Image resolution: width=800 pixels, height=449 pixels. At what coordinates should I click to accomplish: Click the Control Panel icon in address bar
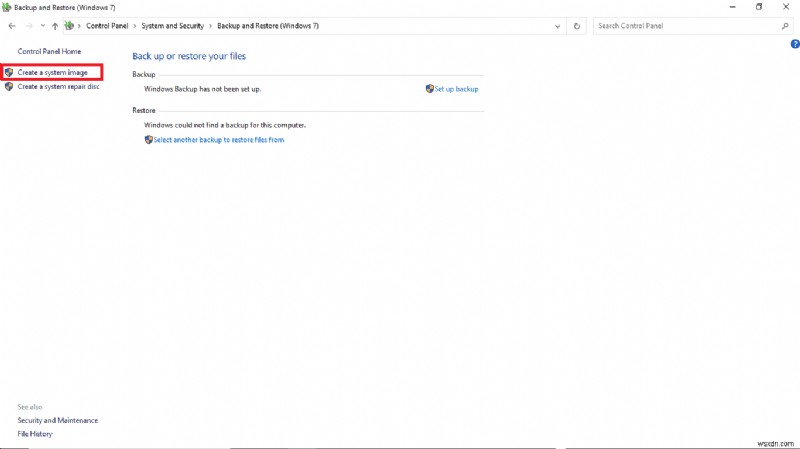tap(69, 26)
